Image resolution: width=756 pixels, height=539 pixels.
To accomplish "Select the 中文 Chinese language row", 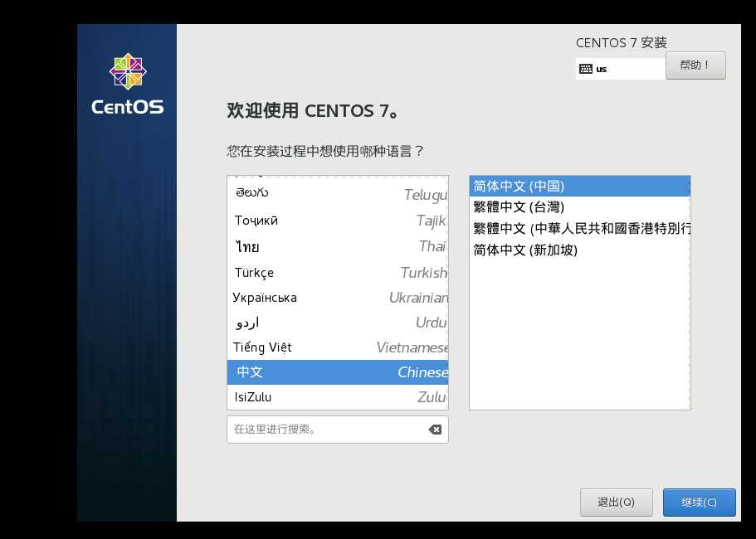I will point(338,372).
